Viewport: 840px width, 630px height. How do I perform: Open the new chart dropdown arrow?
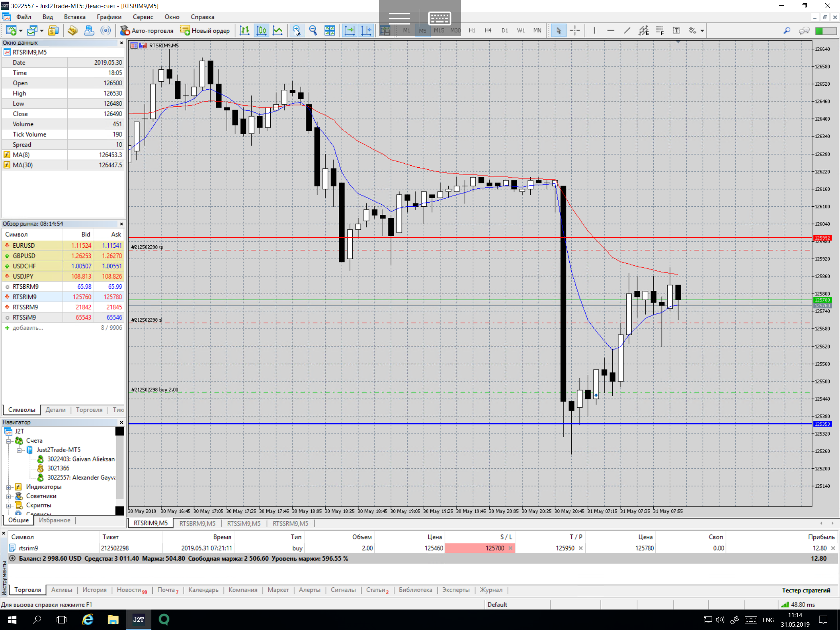coord(21,31)
